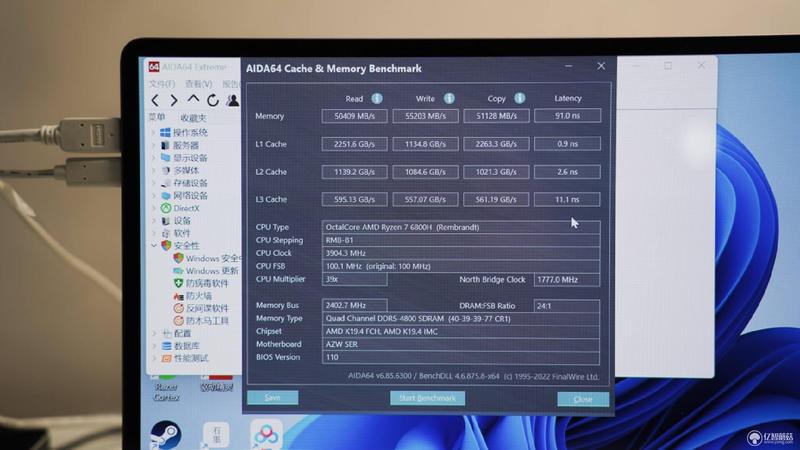Click the CPU Multiplier 39x value
The image size is (800, 450).
coord(355,279)
